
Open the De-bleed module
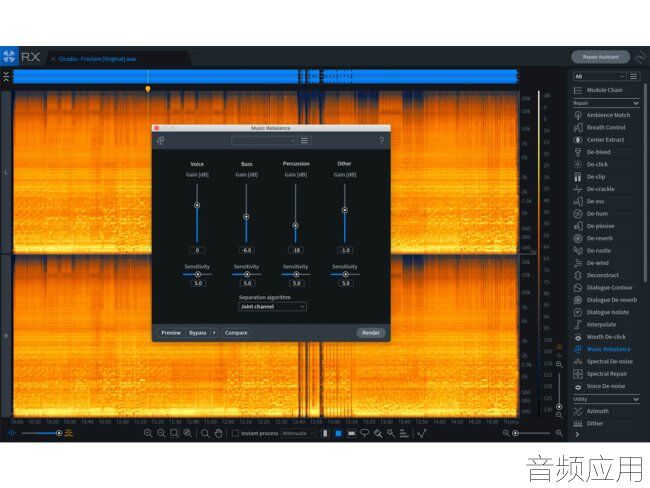[592, 152]
